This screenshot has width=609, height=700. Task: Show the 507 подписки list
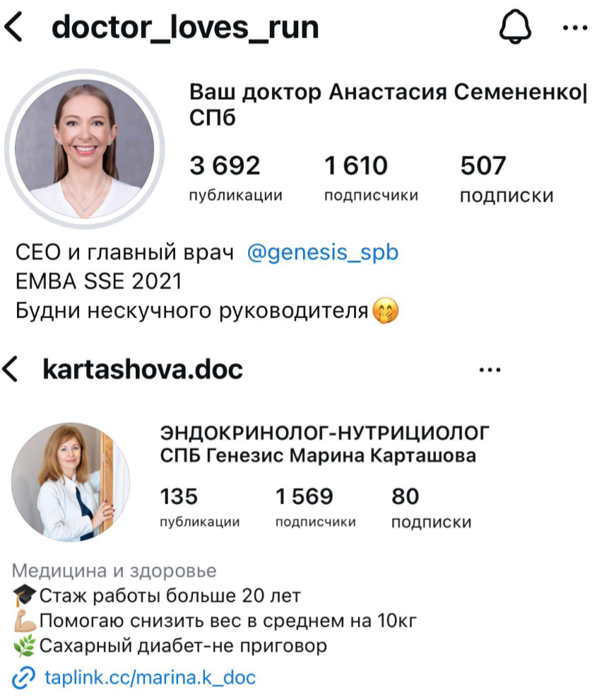coord(507,177)
